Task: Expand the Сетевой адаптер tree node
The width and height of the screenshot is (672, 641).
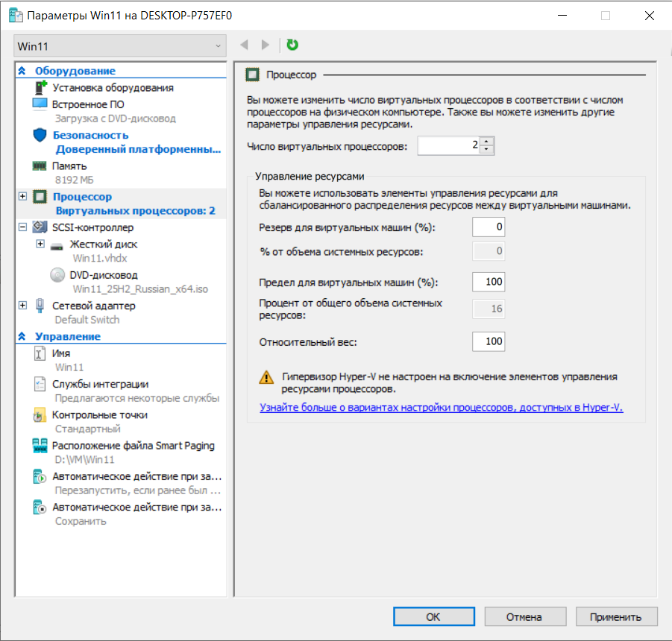Action: (x=22, y=306)
